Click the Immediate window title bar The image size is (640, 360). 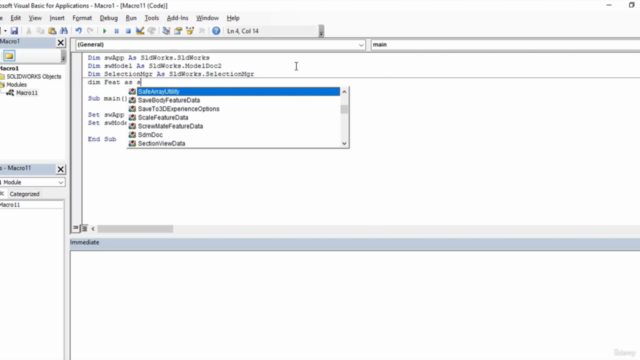(355, 242)
